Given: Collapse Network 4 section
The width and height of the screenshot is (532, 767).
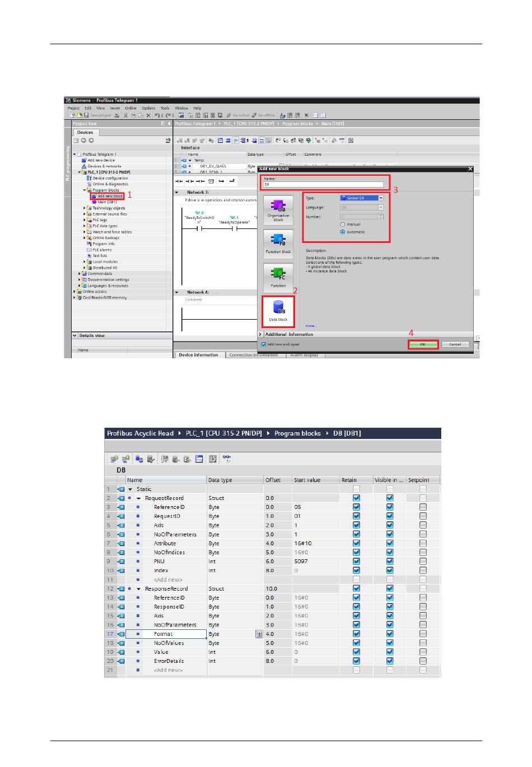Looking at the screenshot, I should click(x=177, y=292).
